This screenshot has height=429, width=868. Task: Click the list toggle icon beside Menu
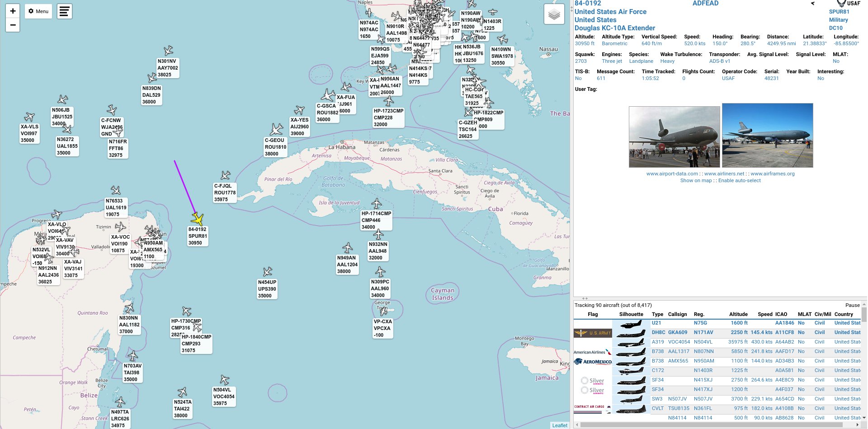click(65, 11)
